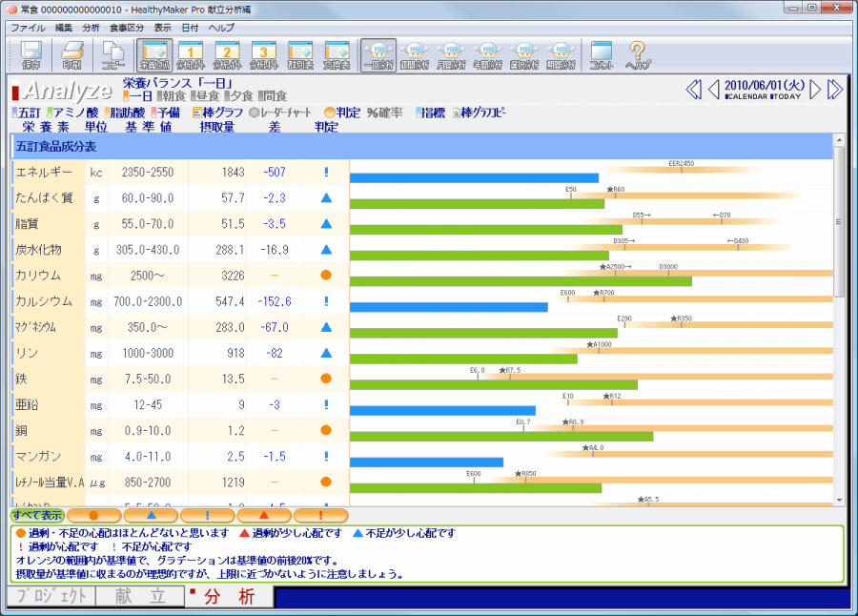Select the 週間分析 weekly analysis icon

pyautogui.click(x=415, y=55)
